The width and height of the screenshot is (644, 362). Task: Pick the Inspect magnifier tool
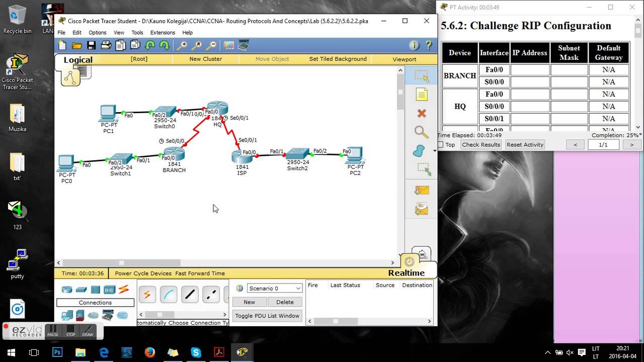[421, 132]
